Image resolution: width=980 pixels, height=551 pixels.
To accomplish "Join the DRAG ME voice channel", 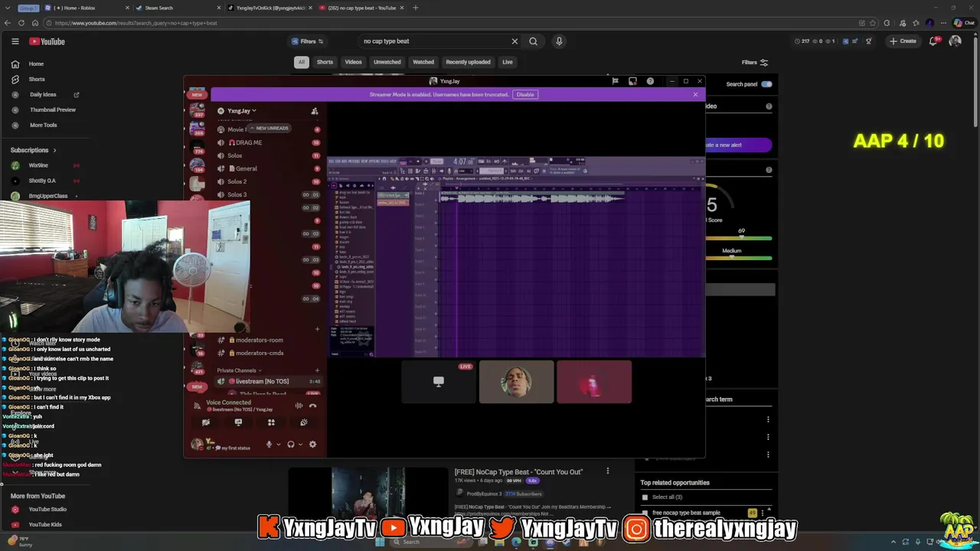I will coord(268,142).
